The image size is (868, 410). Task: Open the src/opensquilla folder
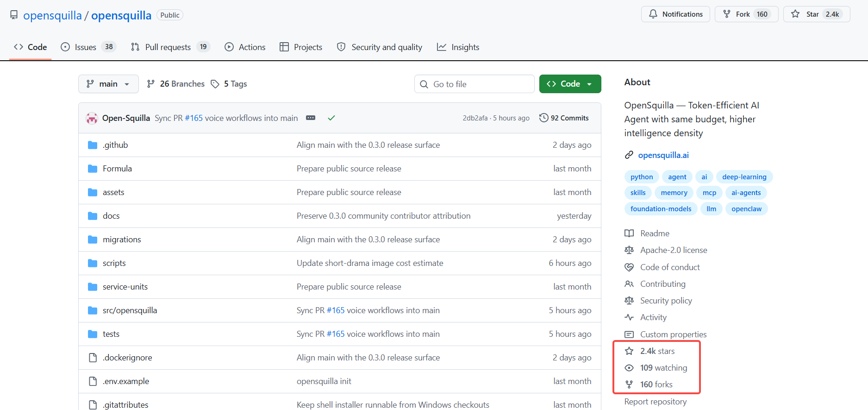coord(130,310)
